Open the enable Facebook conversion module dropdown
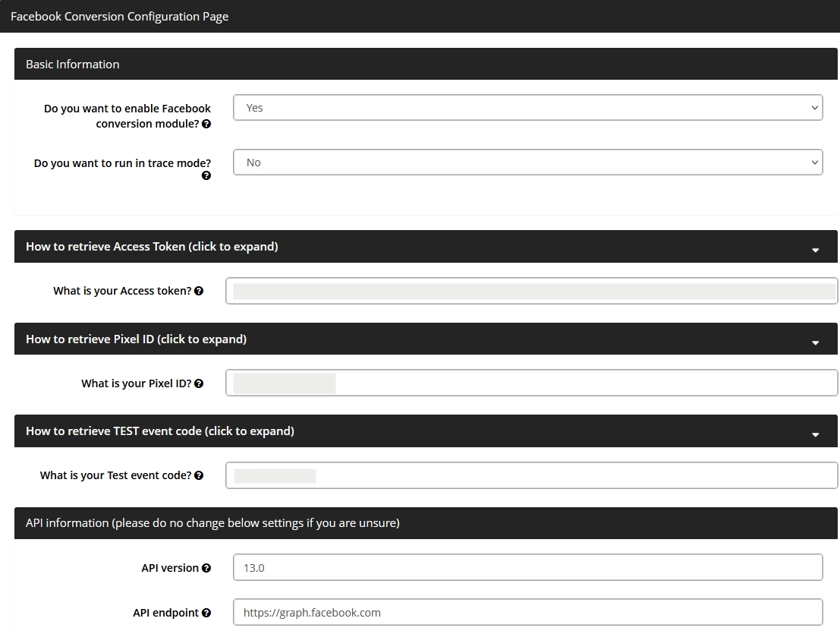This screenshot has width=840, height=631. [527, 108]
